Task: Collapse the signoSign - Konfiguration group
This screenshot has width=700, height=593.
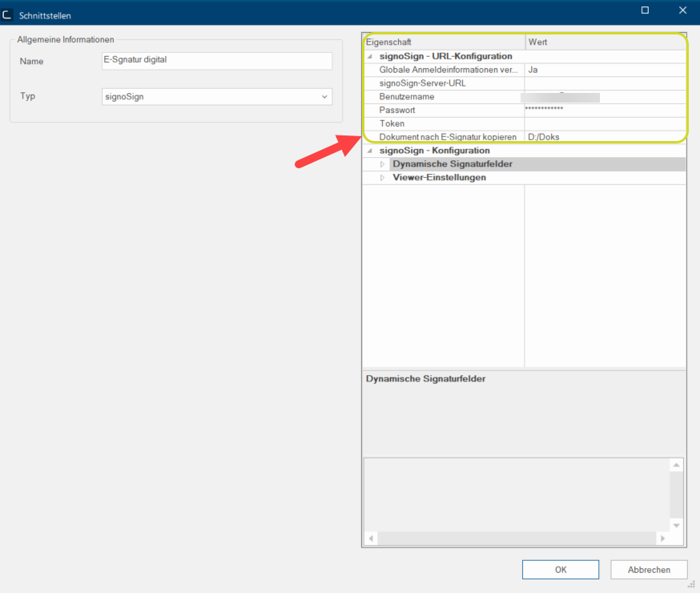Action: tap(369, 151)
